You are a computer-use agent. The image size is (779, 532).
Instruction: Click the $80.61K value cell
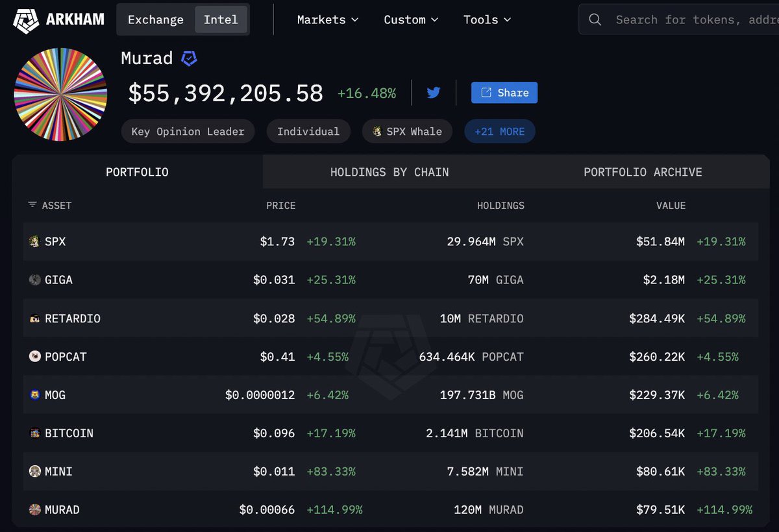pos(660,472)
